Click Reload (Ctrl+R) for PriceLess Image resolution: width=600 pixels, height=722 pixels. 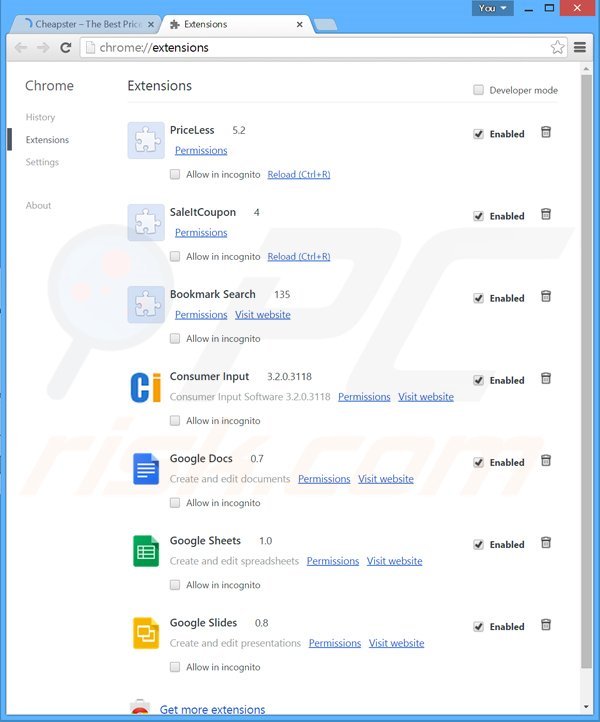(x=299, y=175)
